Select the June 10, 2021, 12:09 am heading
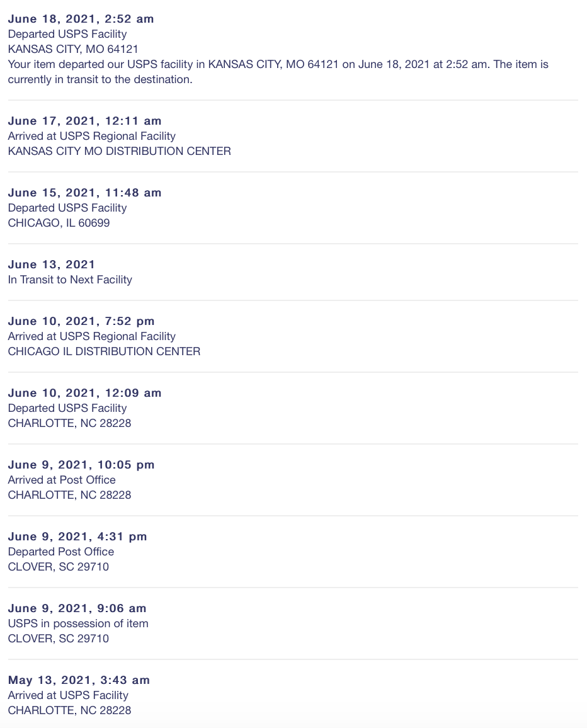587x728 pixels. pos(84,393)
